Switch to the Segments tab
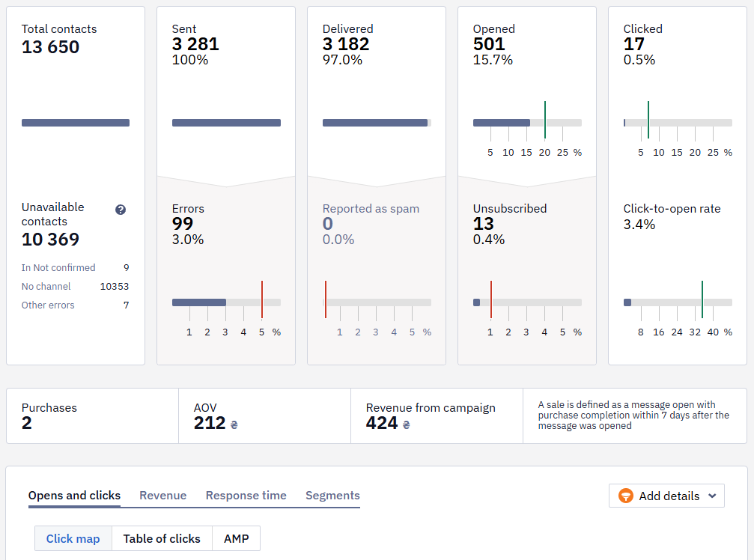The width and height of the screenshot is (754, 560). point(332,495)
